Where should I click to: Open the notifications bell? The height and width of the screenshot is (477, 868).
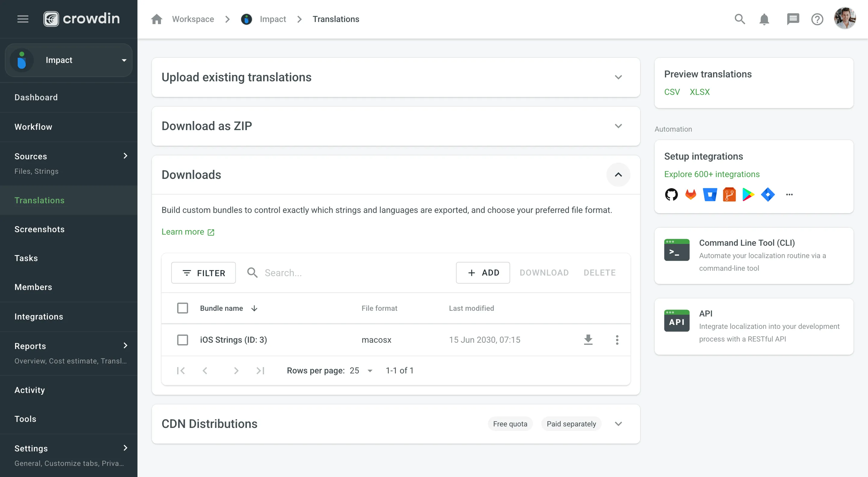coord(764,19)
